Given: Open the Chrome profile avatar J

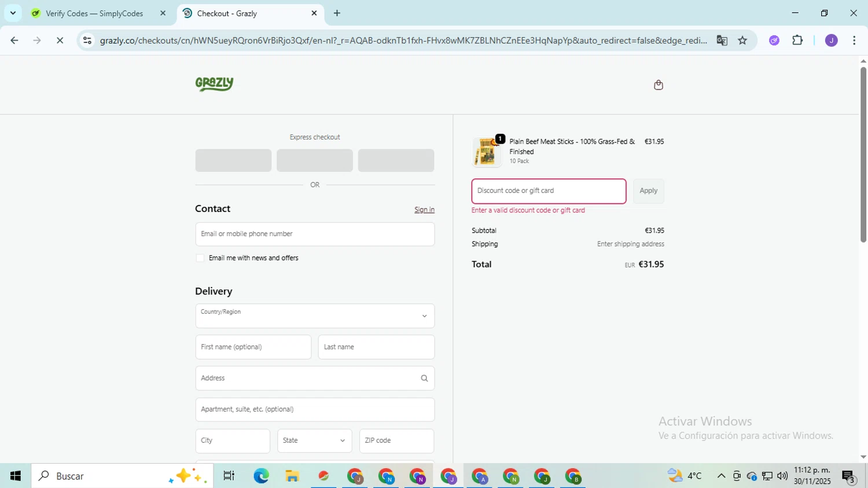Looking at the screenshot, I should [831, 41].
